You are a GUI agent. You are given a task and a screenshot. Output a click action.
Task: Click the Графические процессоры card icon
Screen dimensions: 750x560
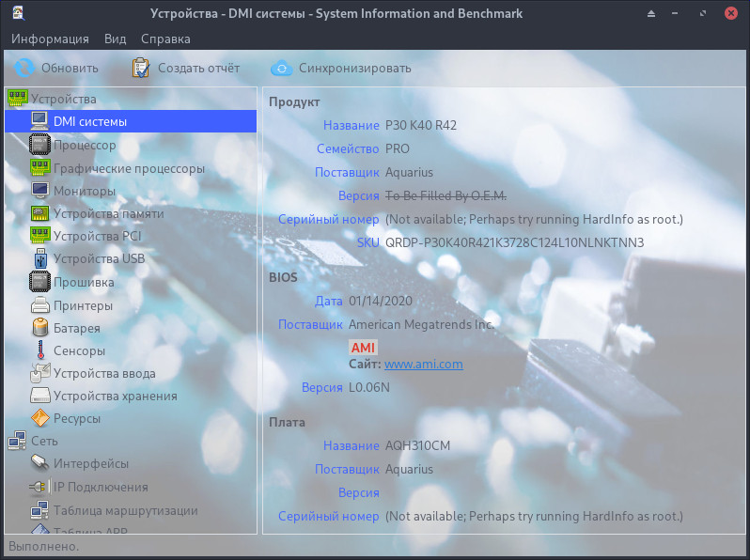39,167
